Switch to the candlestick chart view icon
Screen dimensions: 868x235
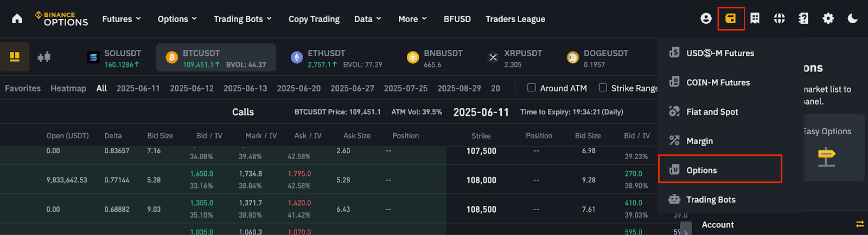[44, 57]
